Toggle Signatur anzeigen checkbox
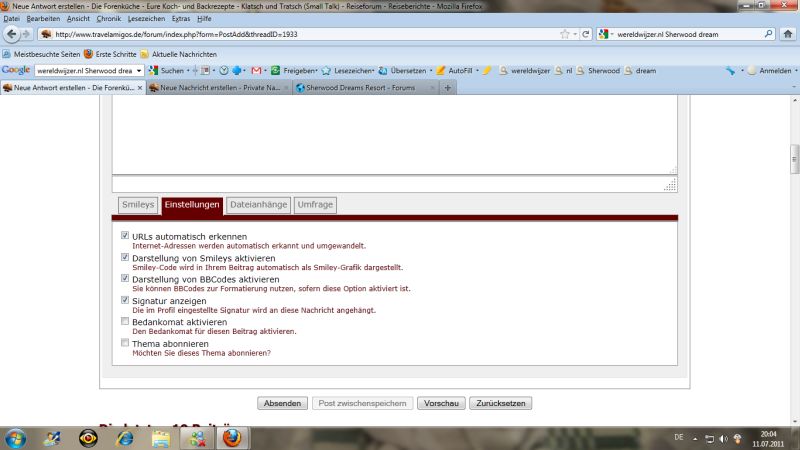 124,300
